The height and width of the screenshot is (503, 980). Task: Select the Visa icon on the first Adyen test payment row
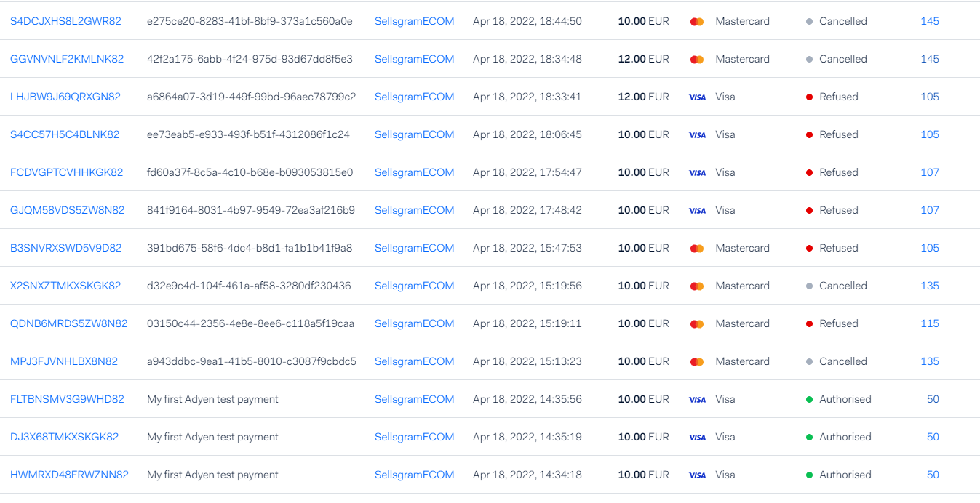(697, 399)
